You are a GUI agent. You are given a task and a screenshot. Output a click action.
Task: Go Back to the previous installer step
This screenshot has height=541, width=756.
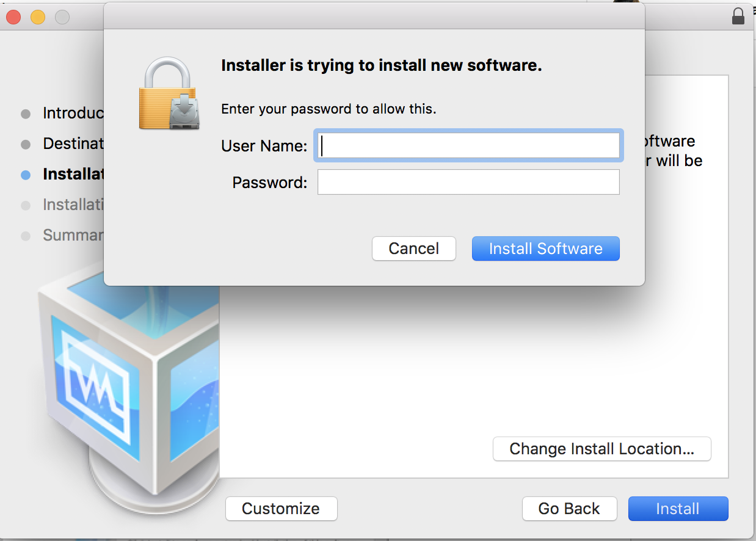pyautogui.click(x=569, y=508)
